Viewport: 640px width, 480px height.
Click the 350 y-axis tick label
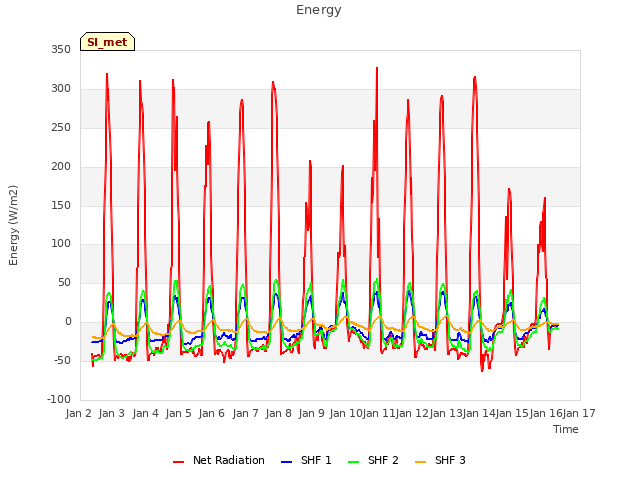[61, 50]
